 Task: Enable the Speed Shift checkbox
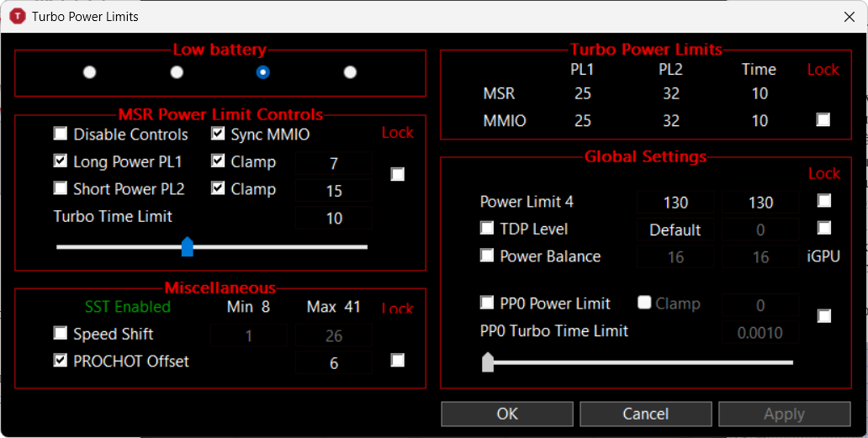tap(61, 334)
